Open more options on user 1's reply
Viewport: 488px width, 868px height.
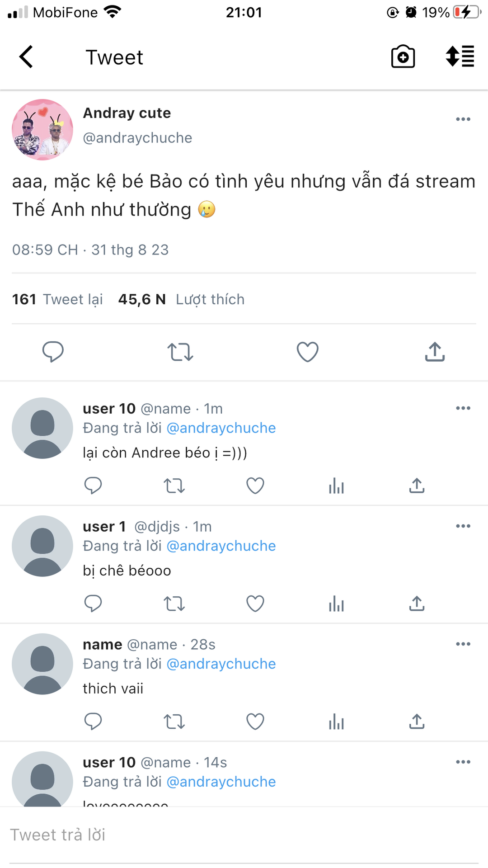pos(463,526)
